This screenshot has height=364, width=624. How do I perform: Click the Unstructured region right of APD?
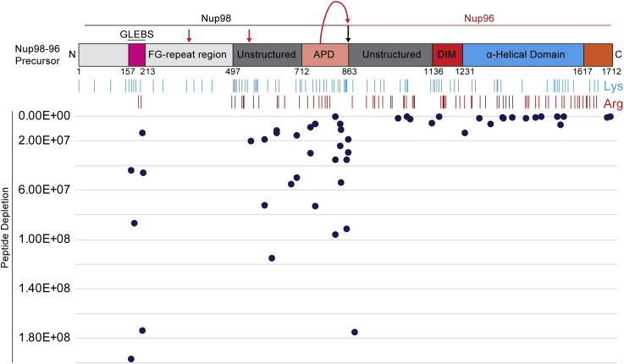pyautogui.click(x=390, y=55)
